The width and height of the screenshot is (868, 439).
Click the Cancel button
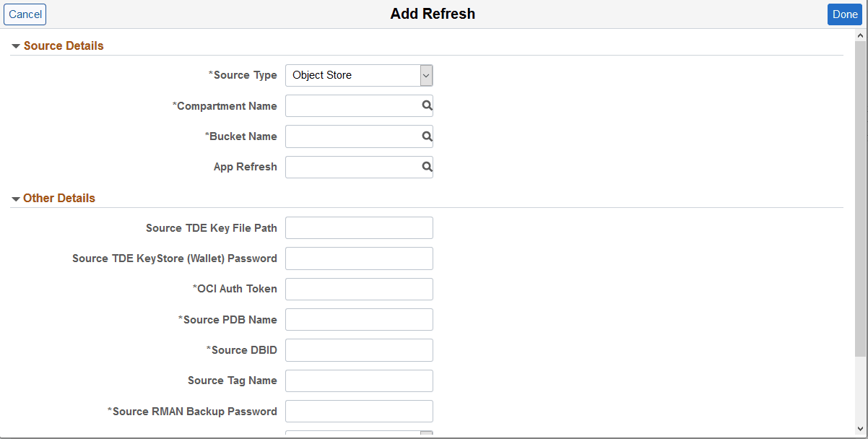25,14
